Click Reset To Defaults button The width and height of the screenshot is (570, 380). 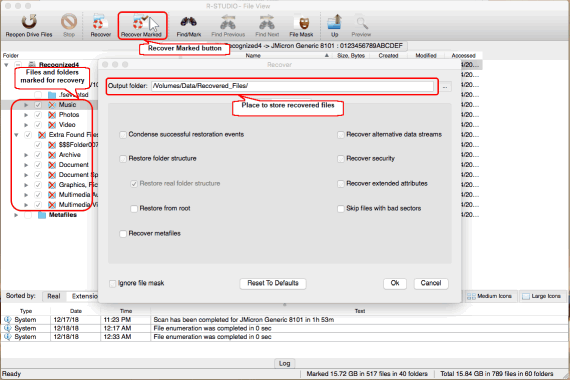[x=273, y=283]
